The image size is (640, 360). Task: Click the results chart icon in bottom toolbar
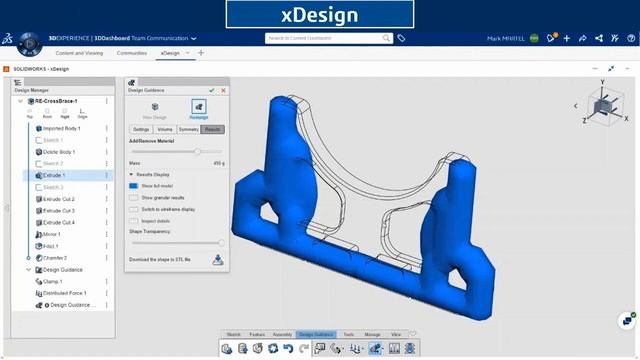click(x=394, y=348)
